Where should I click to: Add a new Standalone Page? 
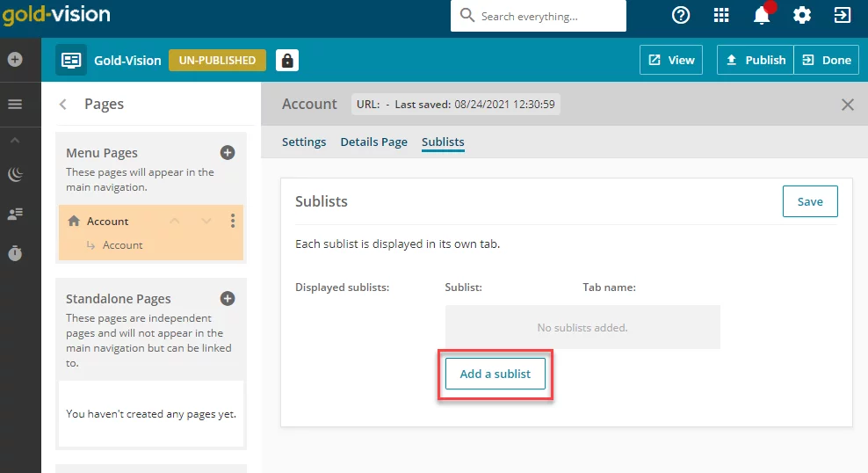(x=227, y=299)
